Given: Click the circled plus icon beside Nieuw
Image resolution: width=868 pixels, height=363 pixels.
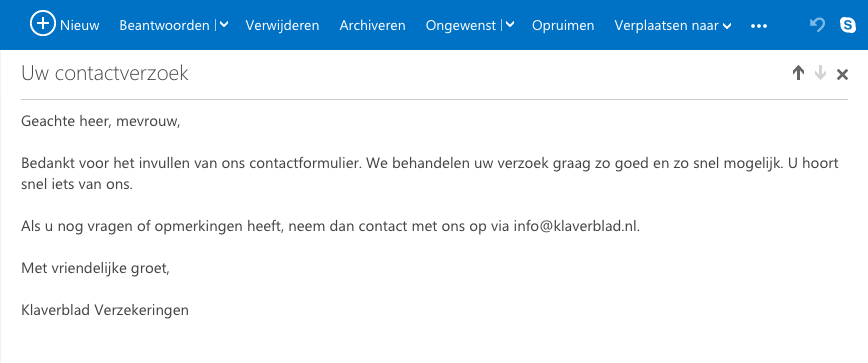Looking at the screenshot, I should 43,24.
